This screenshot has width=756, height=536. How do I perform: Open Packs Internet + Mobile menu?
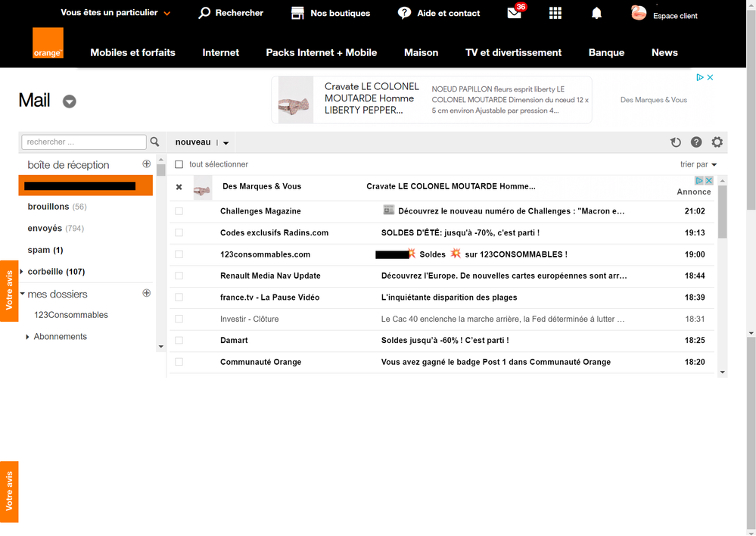pos(321,52)
